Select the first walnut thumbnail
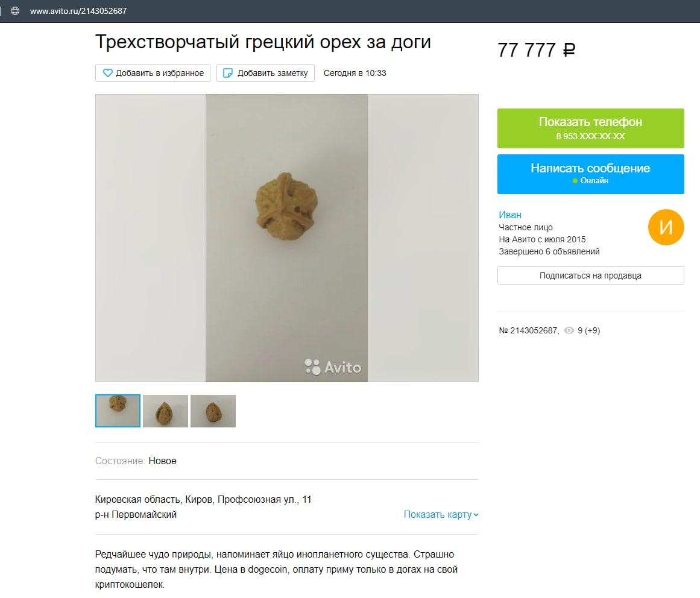Viewport: 700px width, 598px height. coord(118,411)
